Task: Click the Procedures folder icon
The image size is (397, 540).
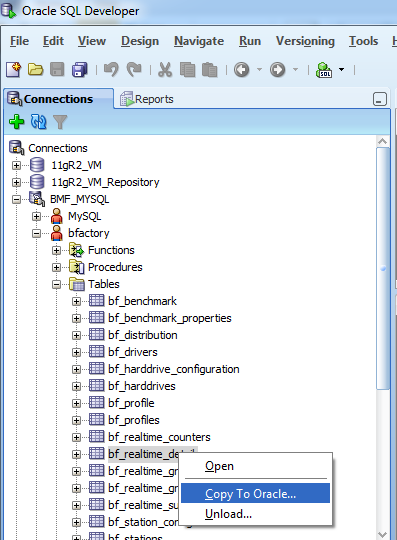Action: [76, 267]
